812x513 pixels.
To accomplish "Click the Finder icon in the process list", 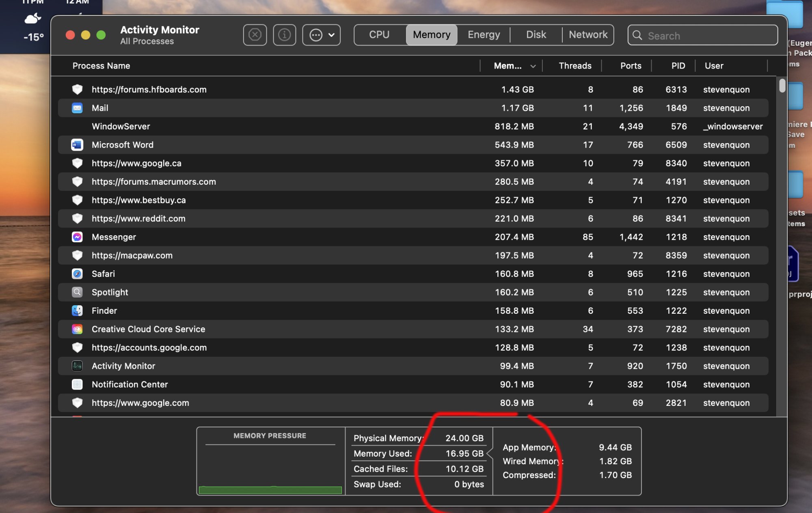I will [x=77, y=310].
